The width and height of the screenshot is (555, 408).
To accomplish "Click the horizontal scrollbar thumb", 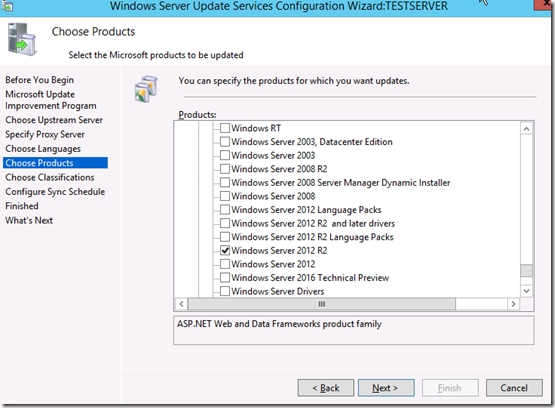I will 321,304.
